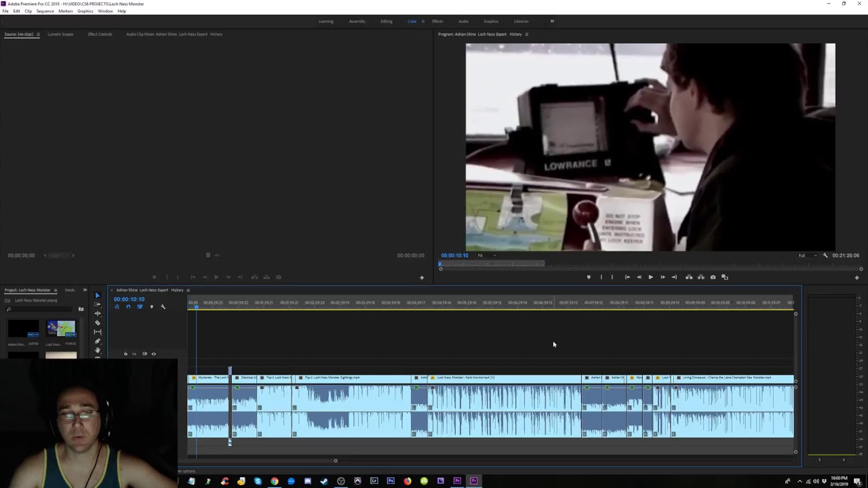Image resolution: width=868 pixels, height=488 pixels.
Task: Open Timeline Display Settings wrench
Action: (163, 306)
